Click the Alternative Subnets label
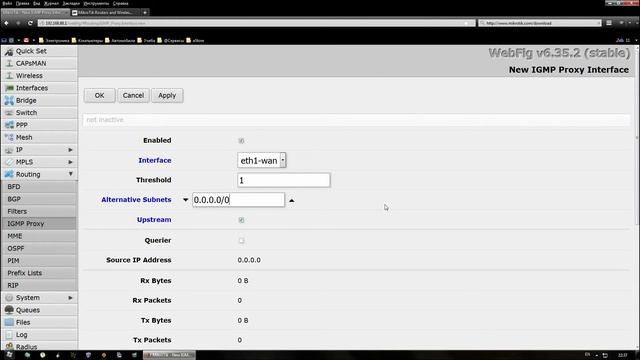 136,200
